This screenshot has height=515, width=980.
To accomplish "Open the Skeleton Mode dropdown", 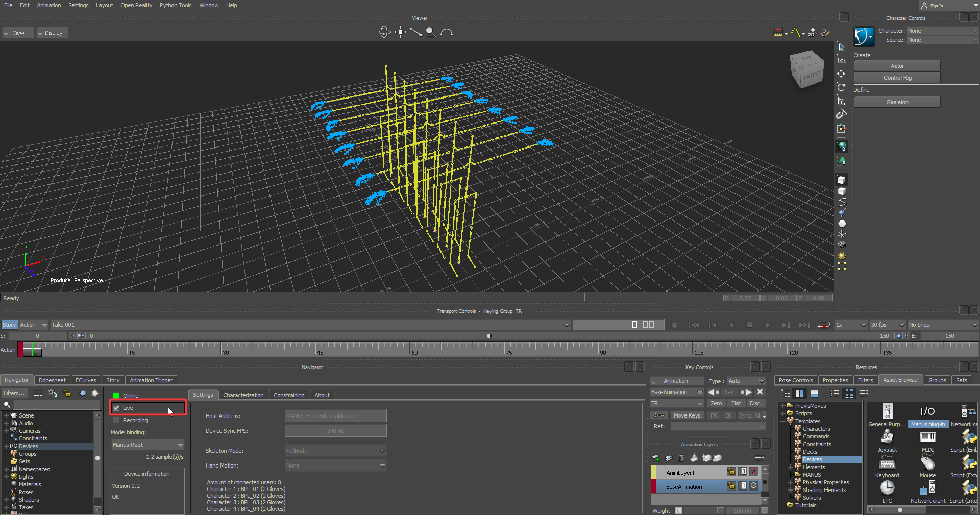I will tap(335, 451).
